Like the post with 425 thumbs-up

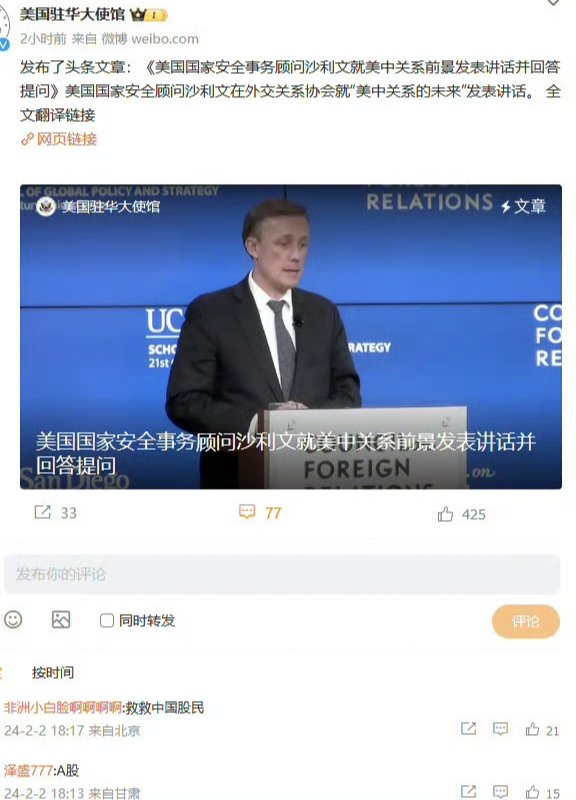point(445,514)
